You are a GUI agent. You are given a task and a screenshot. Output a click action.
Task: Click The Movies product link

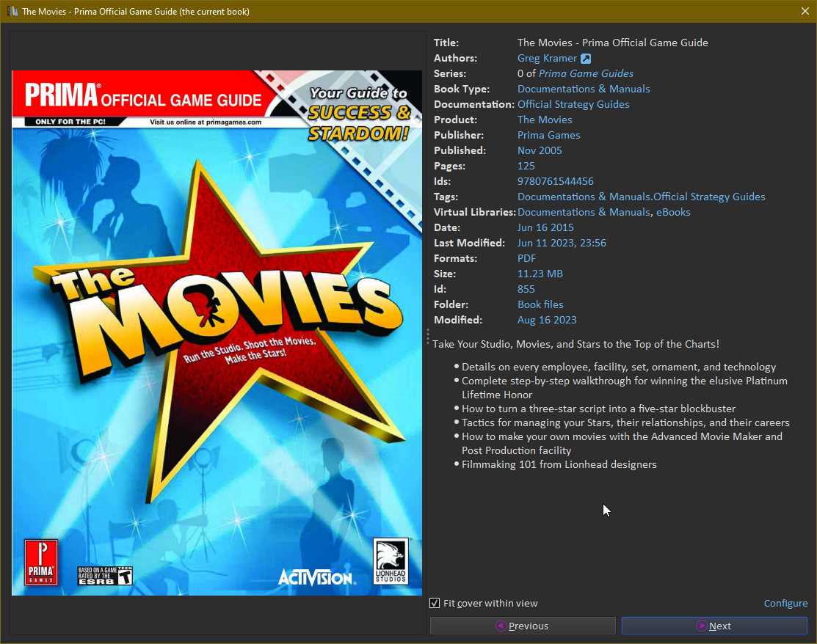pos(545,120)
